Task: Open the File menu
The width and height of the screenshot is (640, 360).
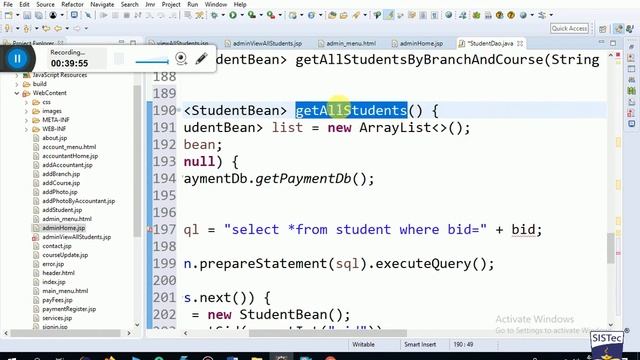Action: [8, 4]
